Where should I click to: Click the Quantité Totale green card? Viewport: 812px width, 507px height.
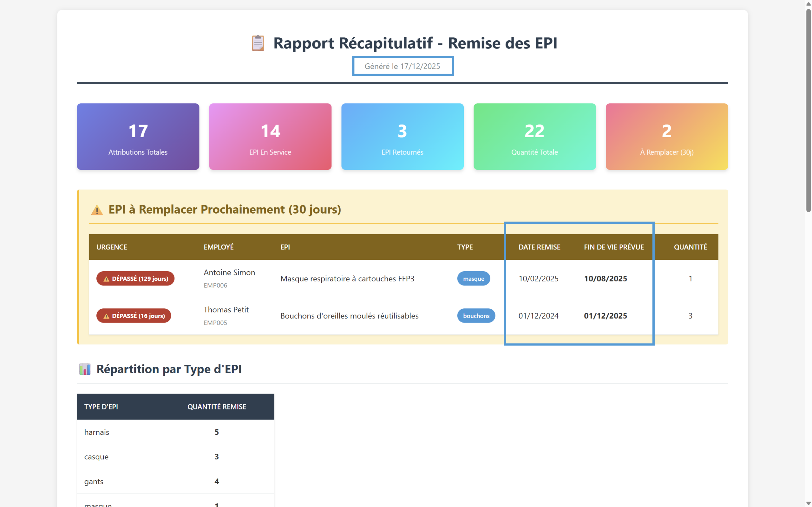pos(534,137)
